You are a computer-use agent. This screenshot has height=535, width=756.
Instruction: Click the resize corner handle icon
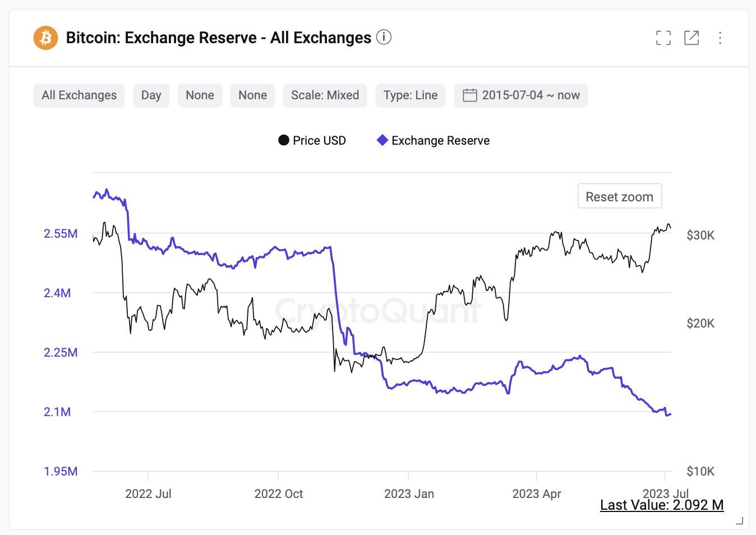739,521
